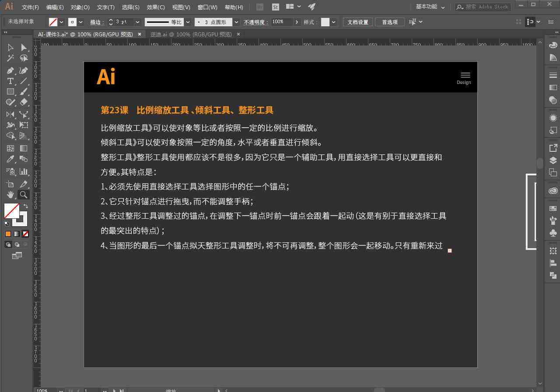Select the Hand tool
The width and height of the screenshot is (560, 392).
pyautogui.click(x=10, y=195)
